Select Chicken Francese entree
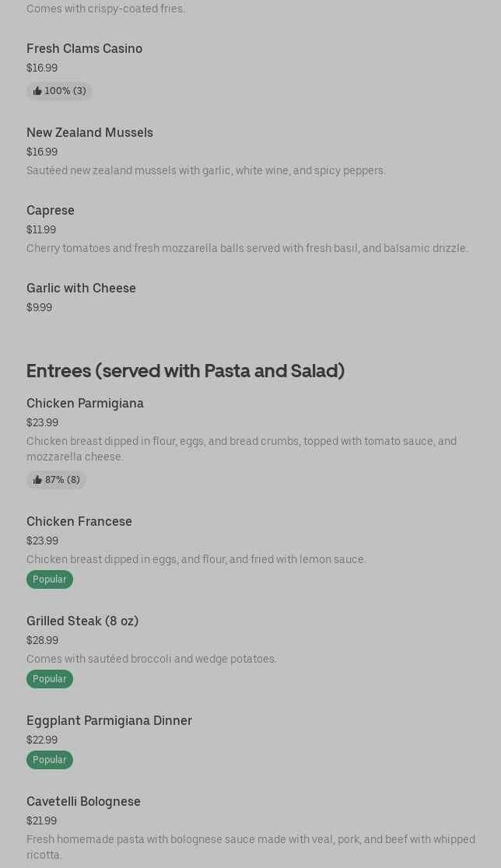The image size is (501, 868). pyautogui.click(x=79, y=521)
